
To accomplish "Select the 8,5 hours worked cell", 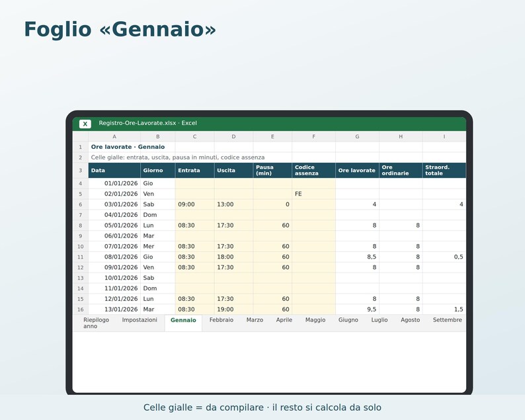I will click(x=357, y=257).
